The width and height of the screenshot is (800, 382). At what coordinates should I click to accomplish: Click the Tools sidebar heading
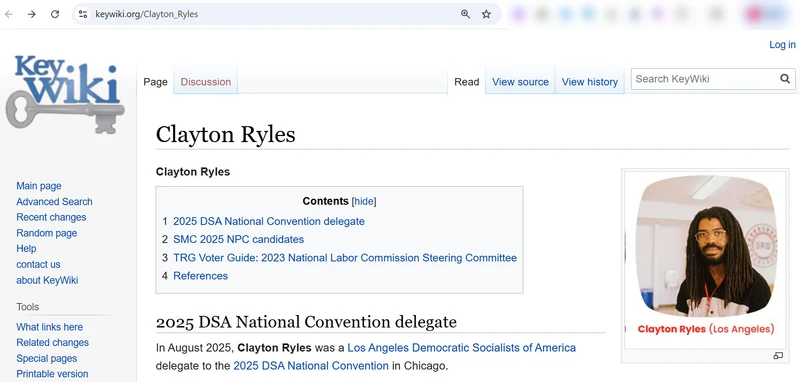28,307
